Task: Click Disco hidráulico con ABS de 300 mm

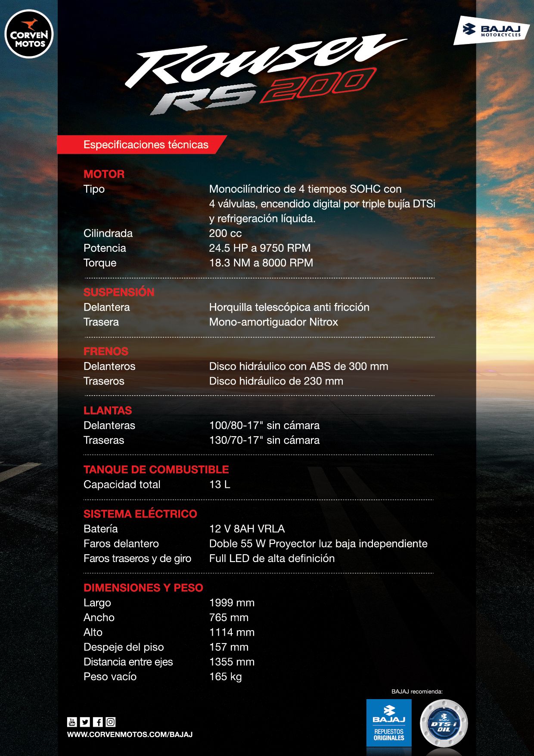Action: [x=298, y=366]
